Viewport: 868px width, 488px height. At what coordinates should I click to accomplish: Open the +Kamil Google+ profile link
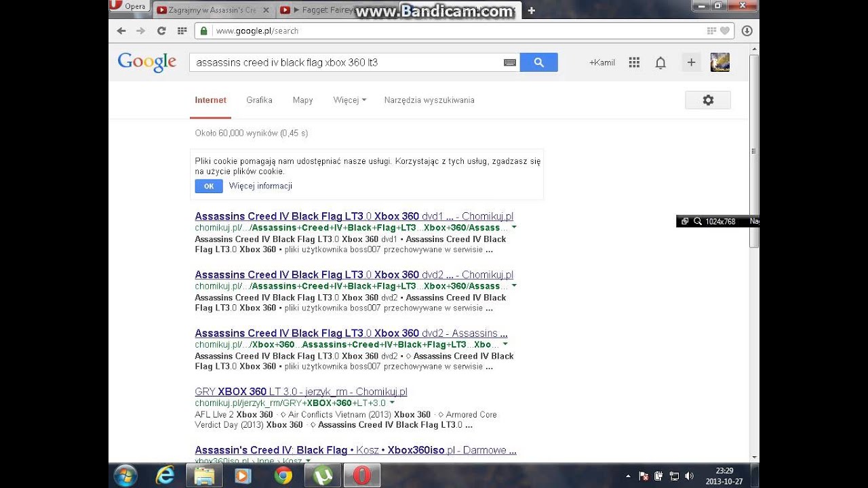pyautogui.click(x=602, y=62)
